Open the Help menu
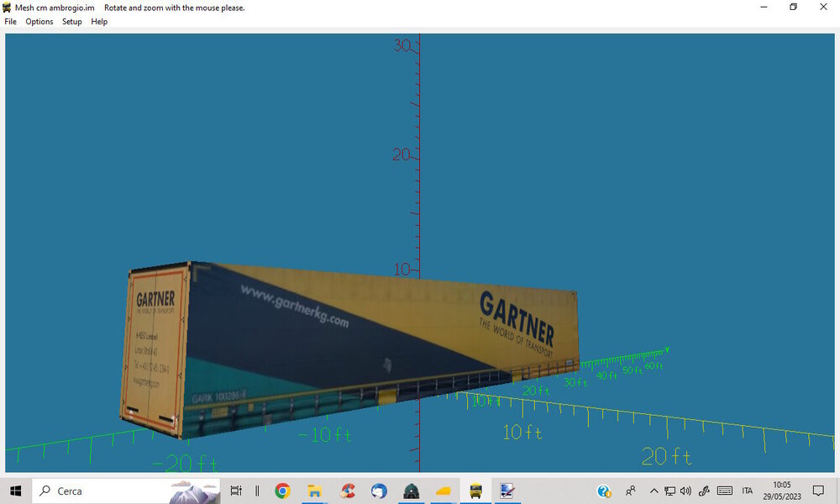 coord(99,22)
